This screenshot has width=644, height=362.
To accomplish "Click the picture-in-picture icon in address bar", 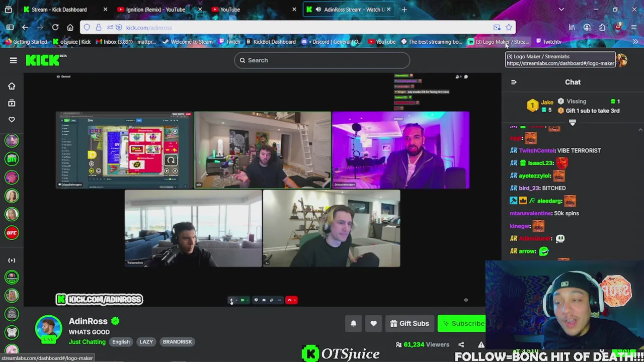I will click(x=497, y=28).
